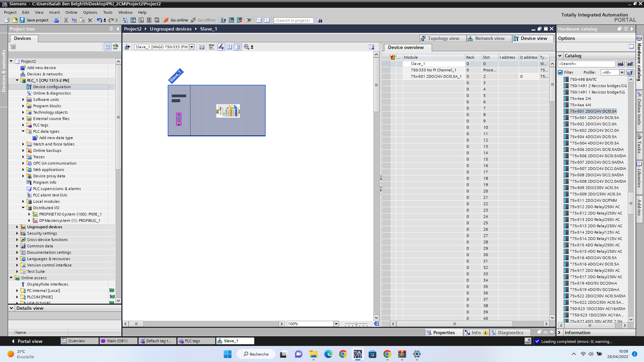
Task: Click the Print icon in toolbar
Action: click(x=56, y=20)
